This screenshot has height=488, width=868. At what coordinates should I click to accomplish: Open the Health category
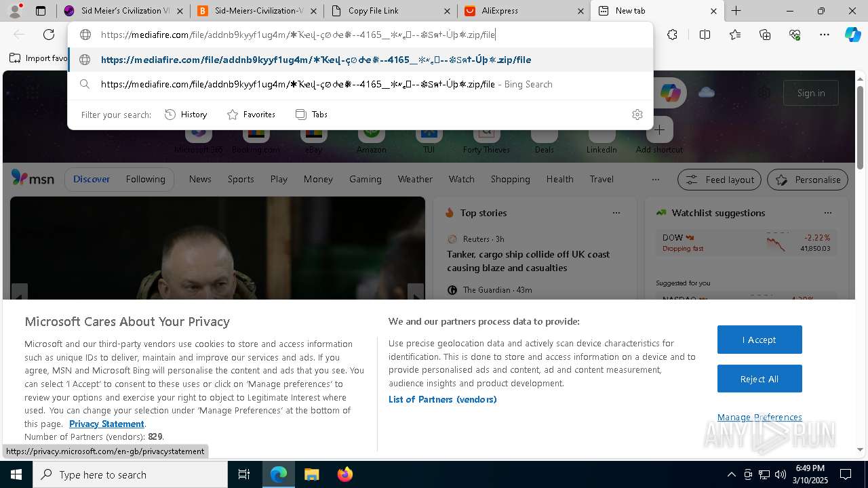coord(559,179)
